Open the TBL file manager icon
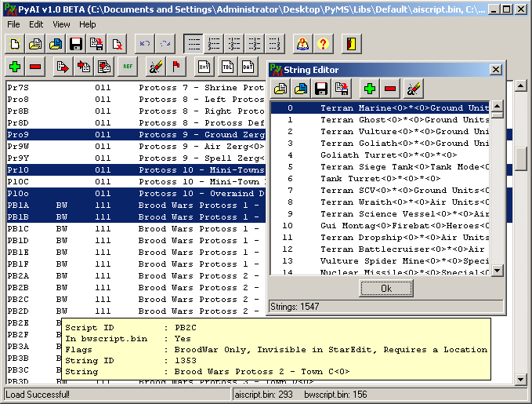 coord(227,67)
